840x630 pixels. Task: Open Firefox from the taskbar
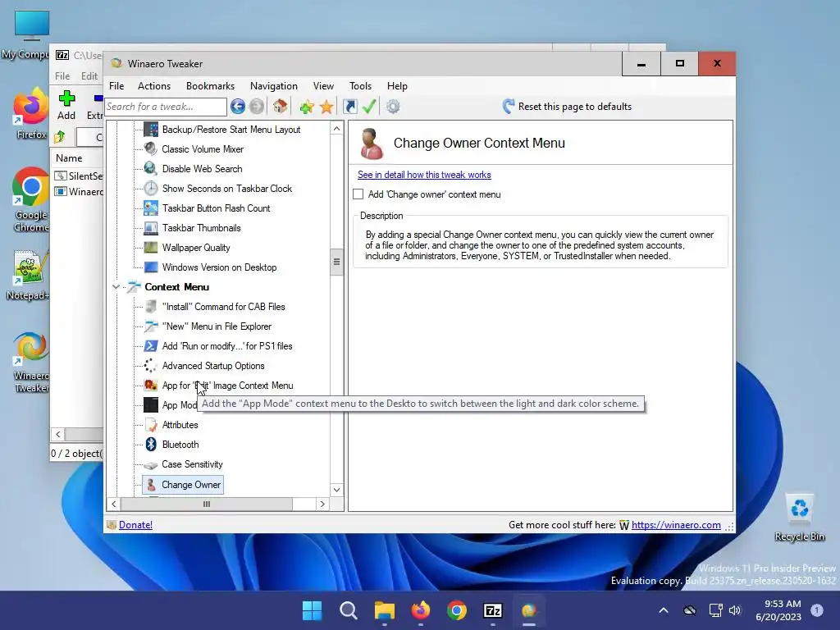click(x=421, y=610)
